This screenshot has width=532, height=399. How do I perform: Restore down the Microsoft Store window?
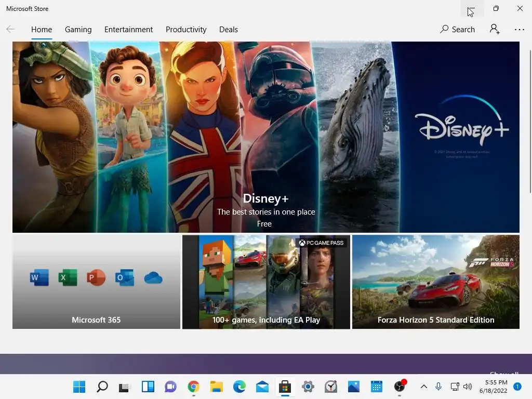point(496,8)
